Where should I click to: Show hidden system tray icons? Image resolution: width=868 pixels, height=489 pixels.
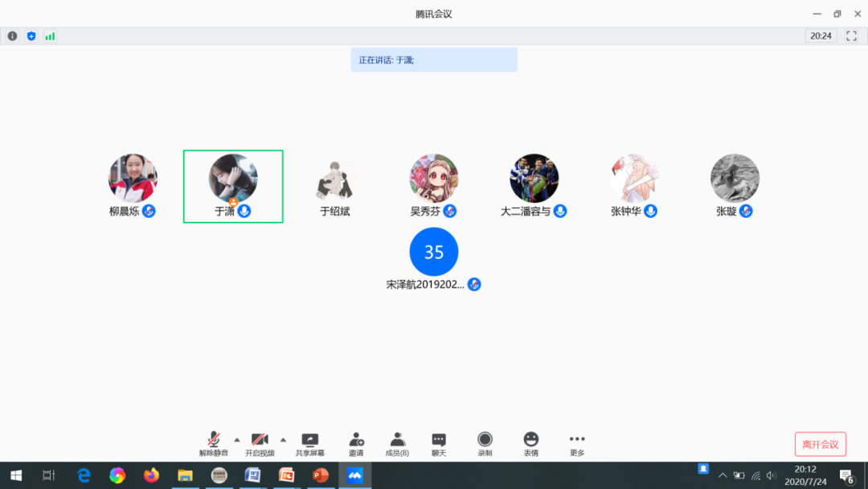722,475
